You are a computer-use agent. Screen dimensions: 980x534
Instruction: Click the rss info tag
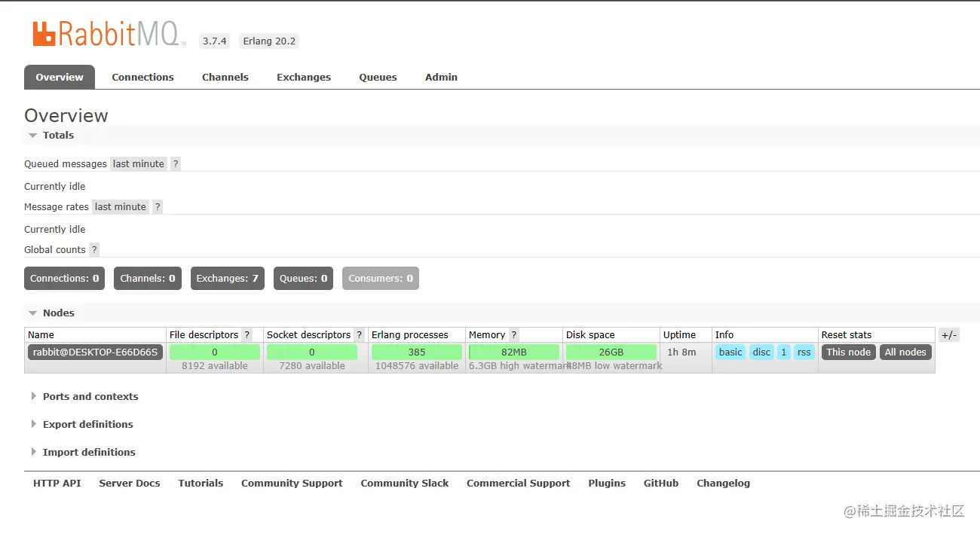point(804,352)
